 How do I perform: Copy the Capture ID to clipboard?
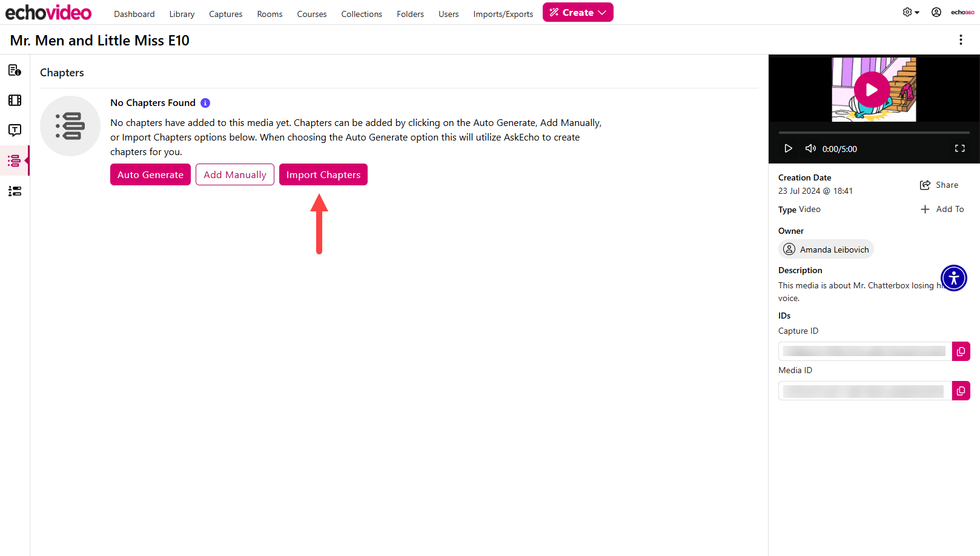click(961, 351)
